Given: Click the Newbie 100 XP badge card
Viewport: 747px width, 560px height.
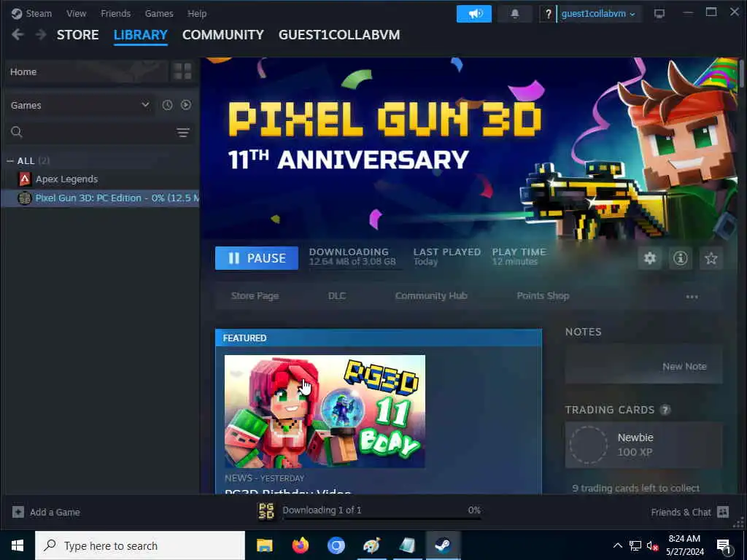Looking at the screenshot, I should [643, 445].
